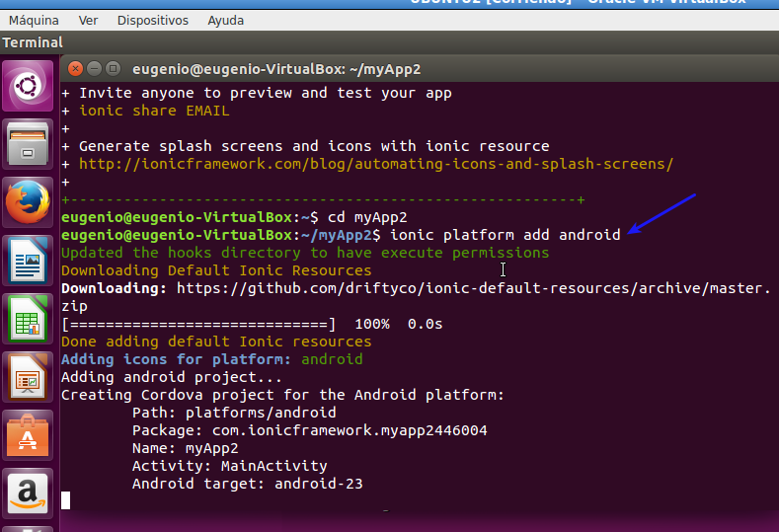Open the Amazon launcher icon

pyautogui.click(x=28, y=494)
